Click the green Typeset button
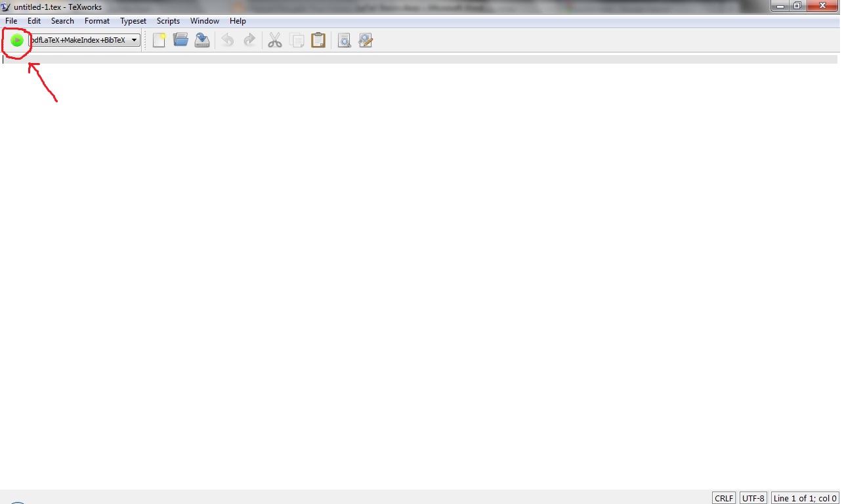 [x=16, y=40]
